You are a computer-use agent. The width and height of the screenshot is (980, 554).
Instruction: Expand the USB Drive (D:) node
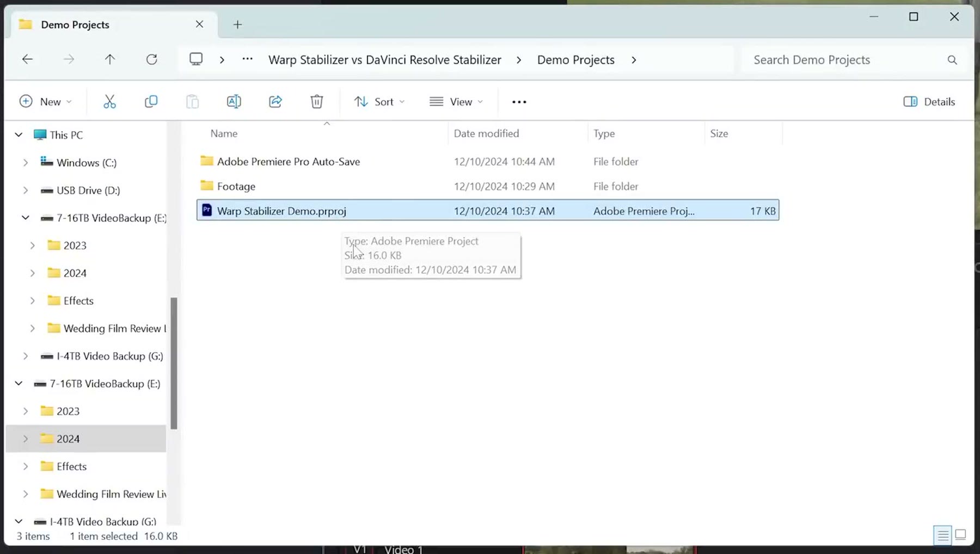click(26, 190)
